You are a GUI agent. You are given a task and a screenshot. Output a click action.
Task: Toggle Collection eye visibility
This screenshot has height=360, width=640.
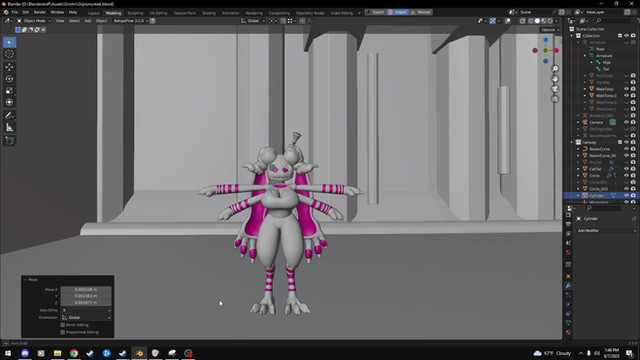[626, 36]
